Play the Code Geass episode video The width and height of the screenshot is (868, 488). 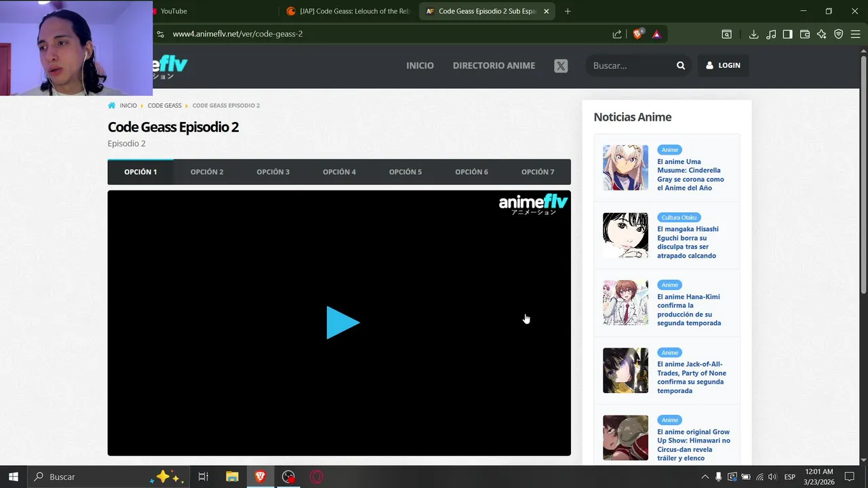tap(342, 323)
